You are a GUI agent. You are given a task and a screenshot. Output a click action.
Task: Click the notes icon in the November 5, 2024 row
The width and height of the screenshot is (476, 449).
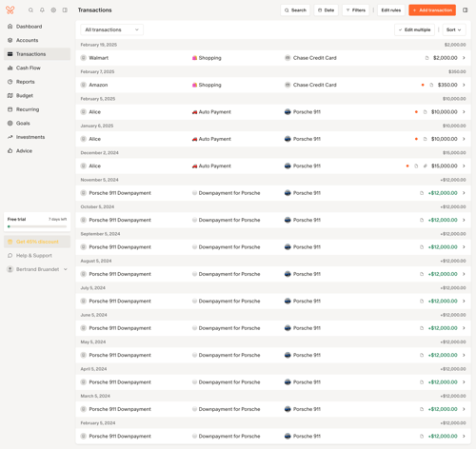[x=422, y=193]
